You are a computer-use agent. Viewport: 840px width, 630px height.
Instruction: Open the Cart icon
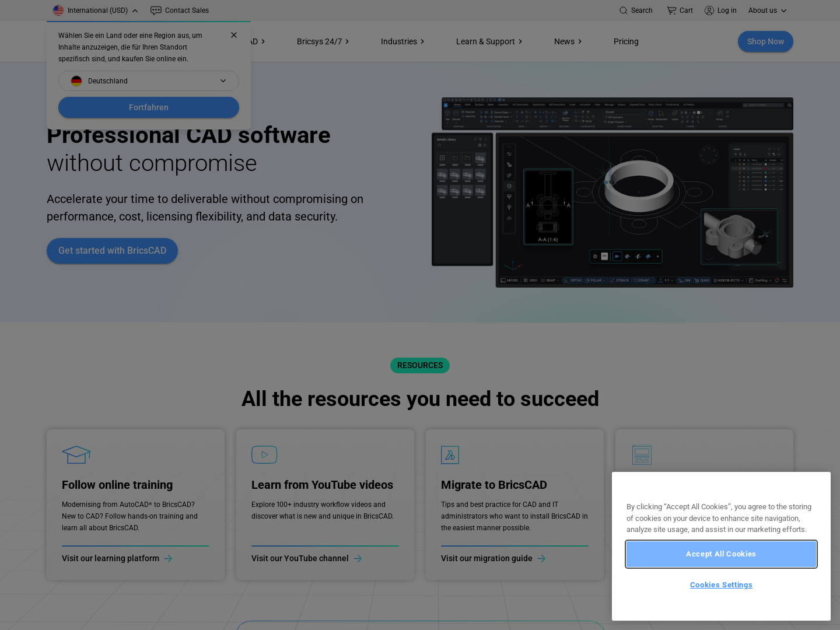671,10
